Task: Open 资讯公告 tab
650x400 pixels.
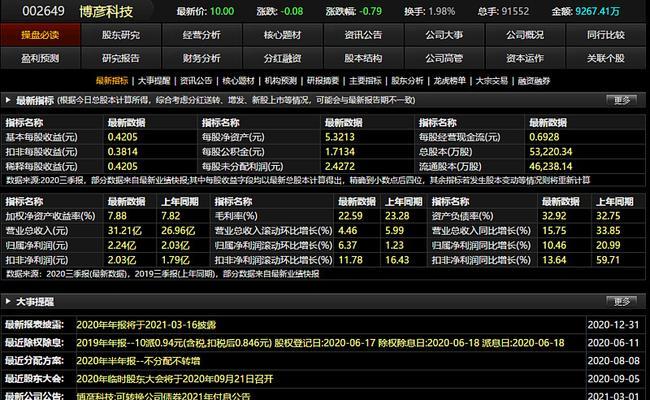Action: click(x=363, y=35)
